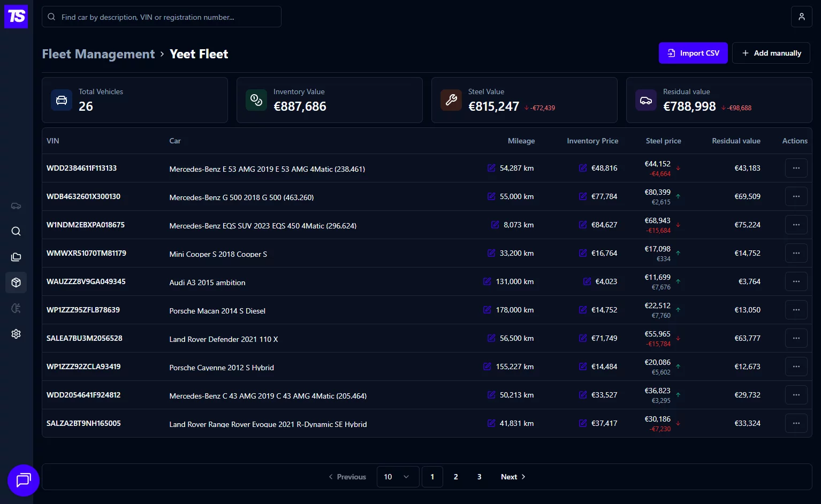Focus the find car search field
821x504 pixels.
point(162,17)
